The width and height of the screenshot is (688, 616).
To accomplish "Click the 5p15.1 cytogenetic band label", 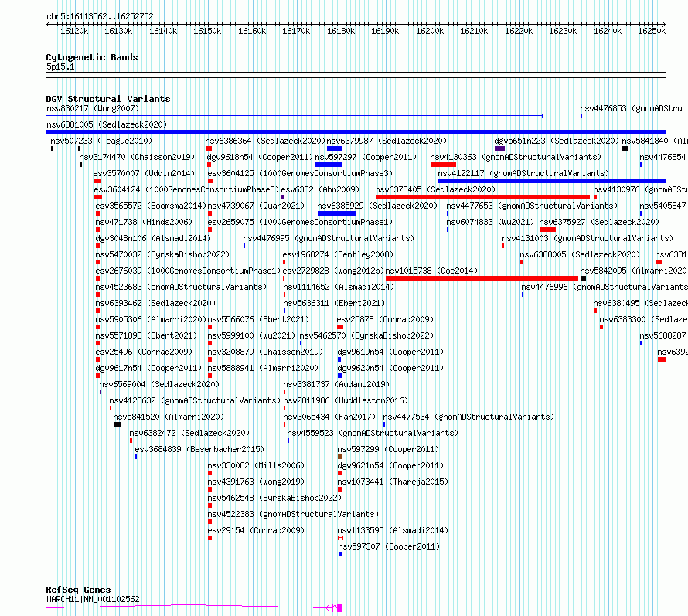I will (x=60, y=66).
